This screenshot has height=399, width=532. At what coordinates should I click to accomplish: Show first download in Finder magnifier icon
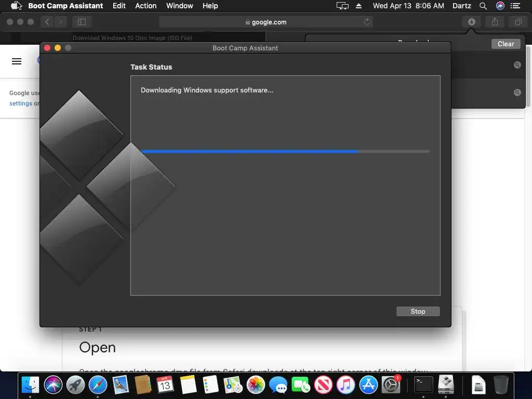(517, 65)
